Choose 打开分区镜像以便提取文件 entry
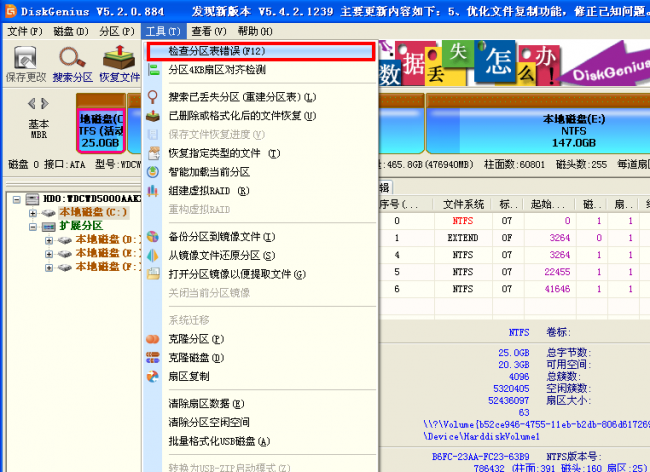The width and height of the screenshot is (650, 472). point(261,274)
